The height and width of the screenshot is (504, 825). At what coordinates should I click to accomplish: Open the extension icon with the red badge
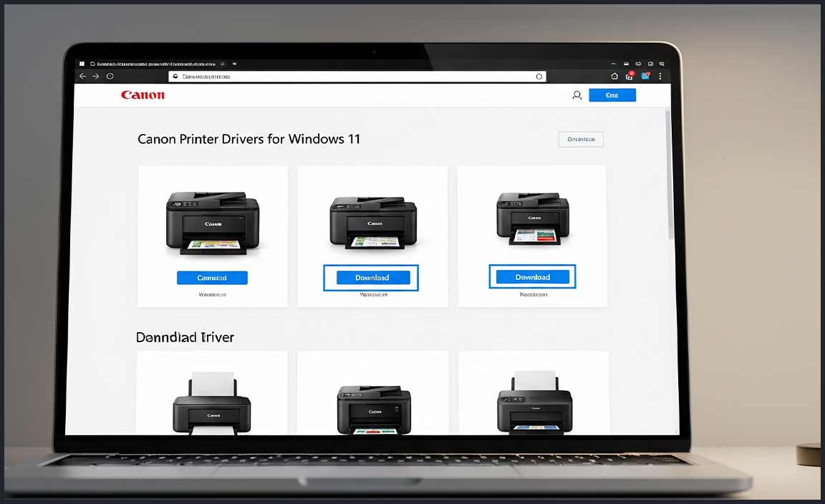click(x=629, y=76)
